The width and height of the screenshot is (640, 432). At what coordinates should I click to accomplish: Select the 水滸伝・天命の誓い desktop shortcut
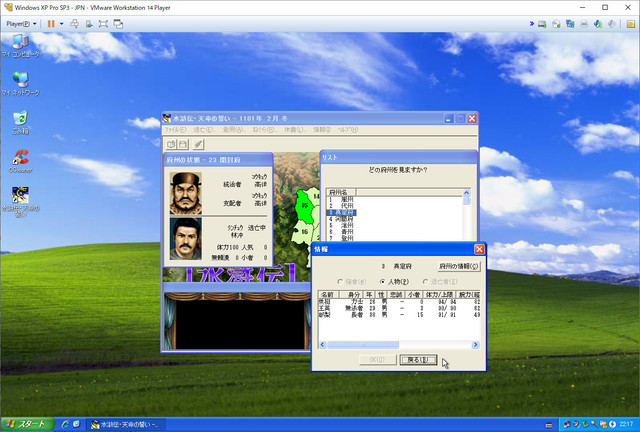point(20,202)
